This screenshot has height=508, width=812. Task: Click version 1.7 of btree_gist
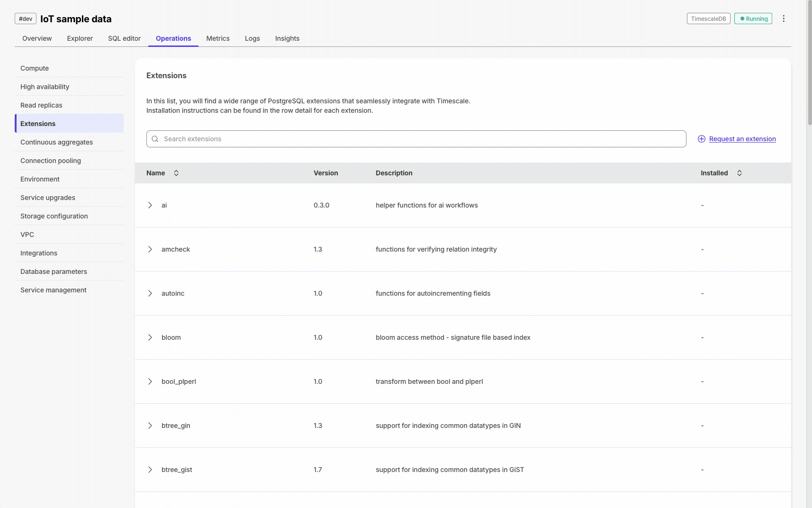click(318, 470)
